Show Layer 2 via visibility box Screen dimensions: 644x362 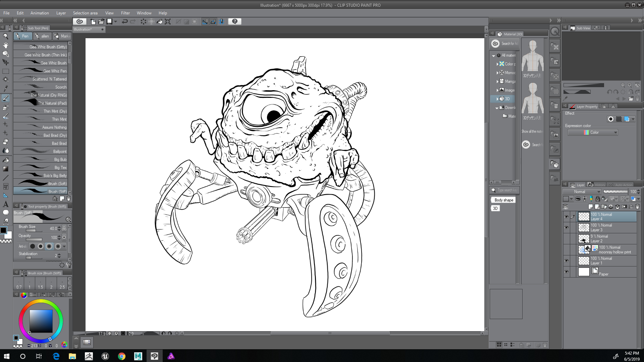click(566, 239)
